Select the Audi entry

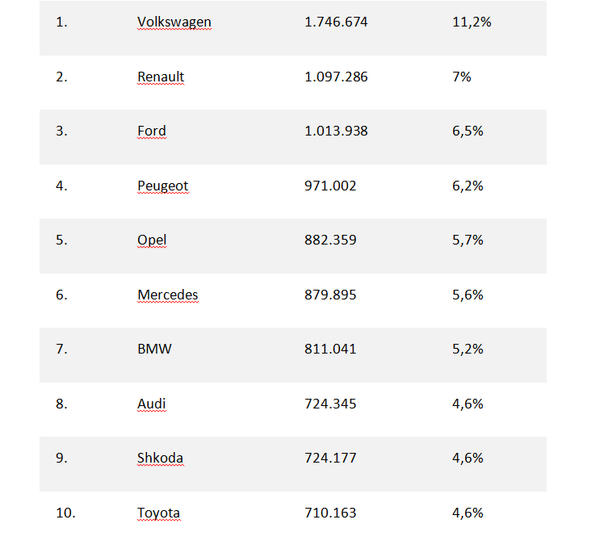point(152,404)
